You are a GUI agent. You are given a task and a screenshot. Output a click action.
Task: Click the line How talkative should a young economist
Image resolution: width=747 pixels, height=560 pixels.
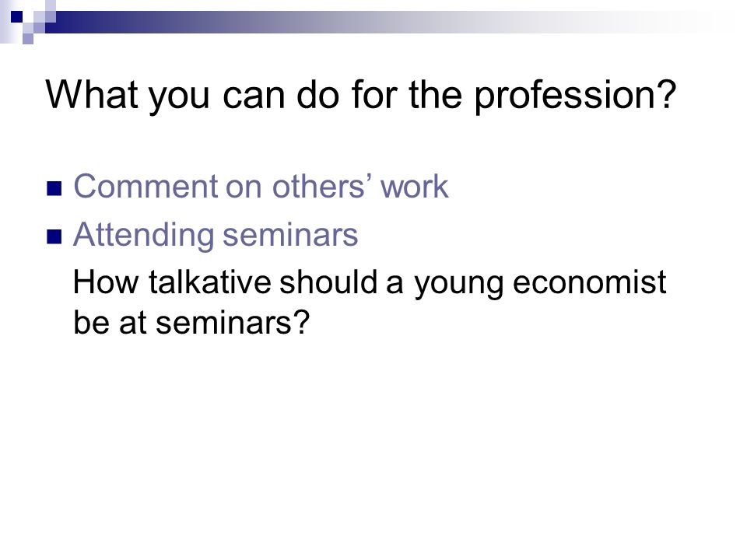369,283
